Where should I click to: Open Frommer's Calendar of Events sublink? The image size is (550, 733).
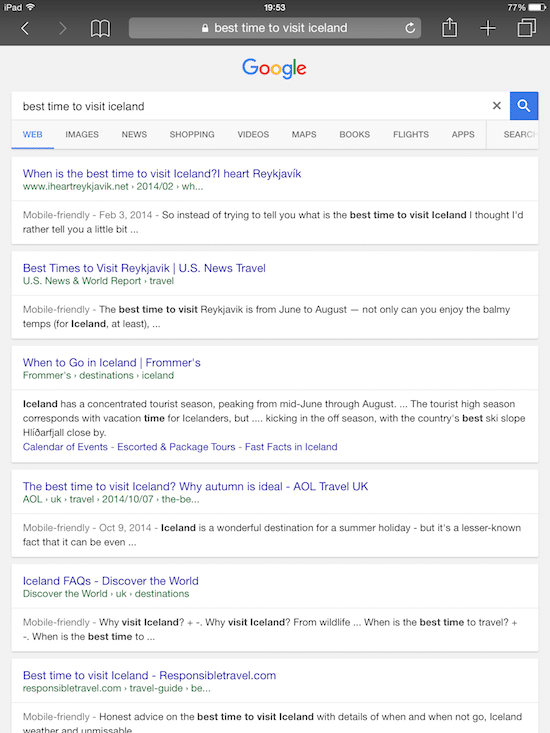pos(65,446)
